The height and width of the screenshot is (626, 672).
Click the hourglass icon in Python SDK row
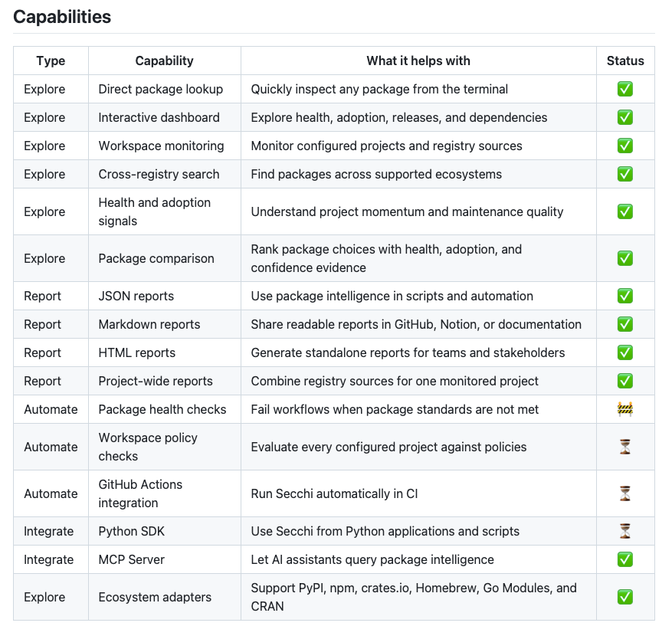pyautogui.click(x=624, y=531)
